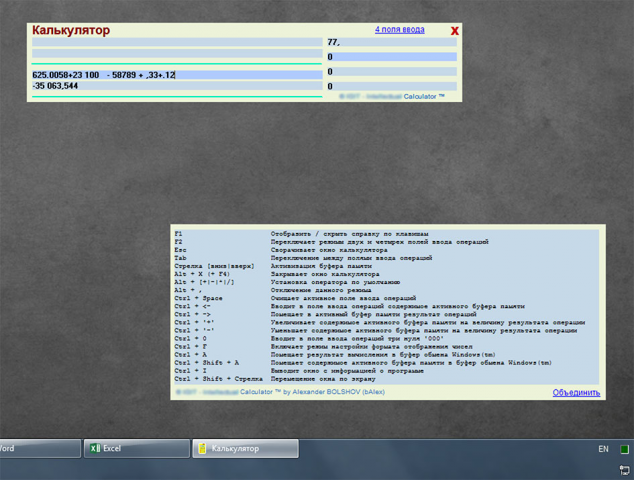Open the "4 поля ввода" link
This screenshot has height=480, width=634.
coord(399,30)
